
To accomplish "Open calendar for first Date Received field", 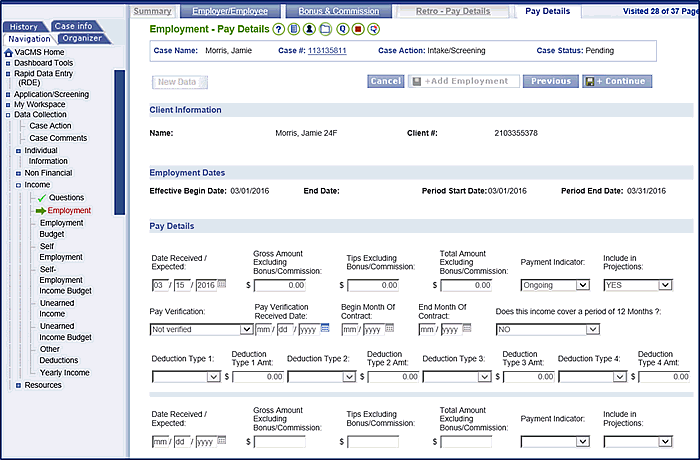I will click(x=222, y=284).
